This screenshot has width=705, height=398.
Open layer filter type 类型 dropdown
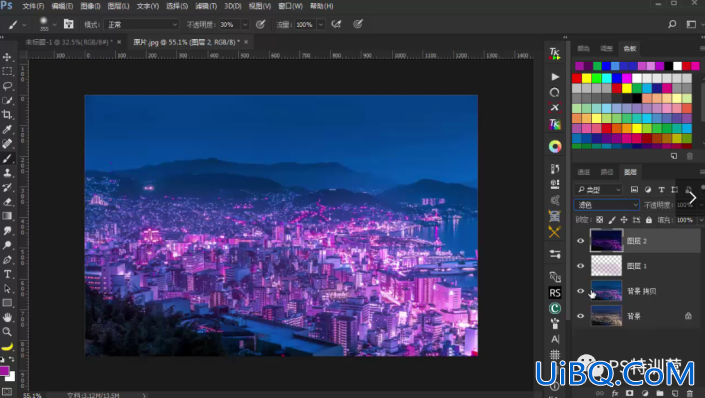598,190
